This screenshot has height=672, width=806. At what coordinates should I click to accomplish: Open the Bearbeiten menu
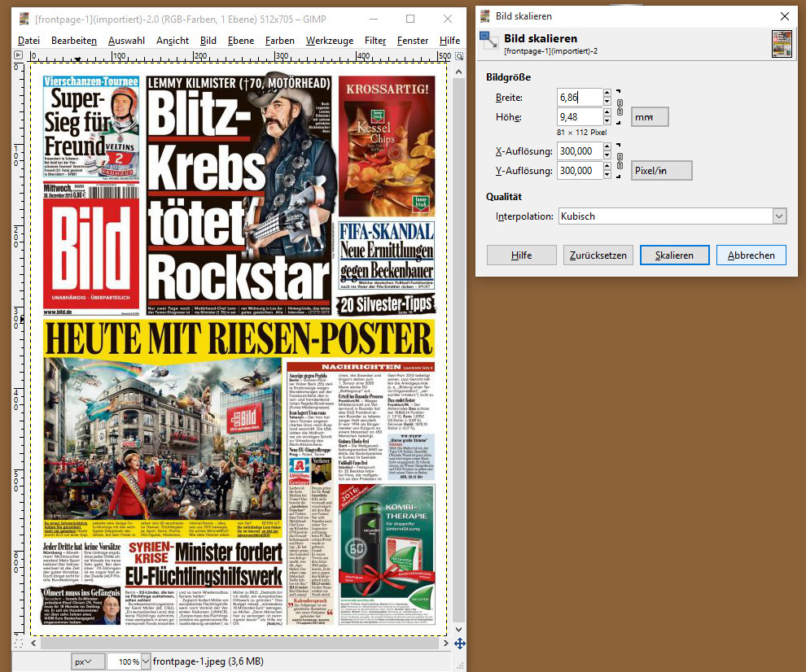point(74,41)
